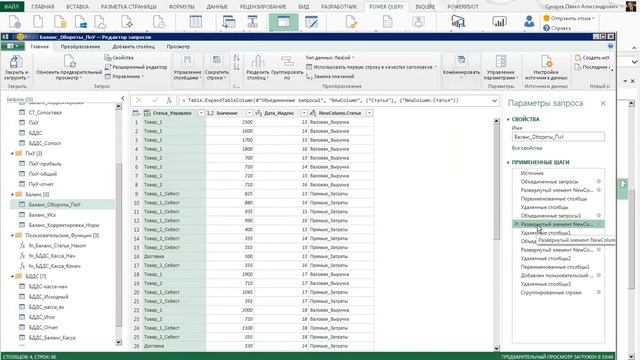Open POWERPIVOT tab in Excel ribbon
The width and height of the screenshot is (640, 360).
coord(463,7)
